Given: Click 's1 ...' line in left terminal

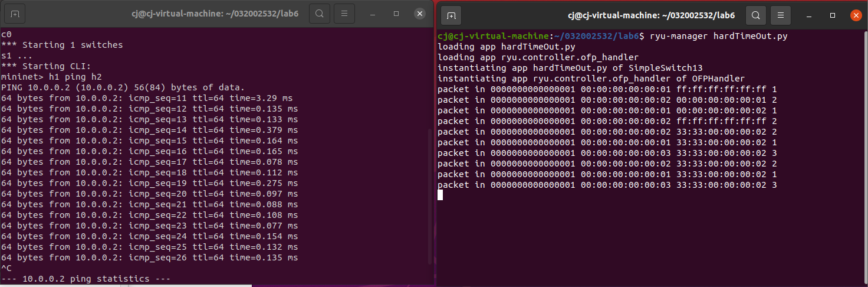Looking at the screenshot, I should (17, 56).
